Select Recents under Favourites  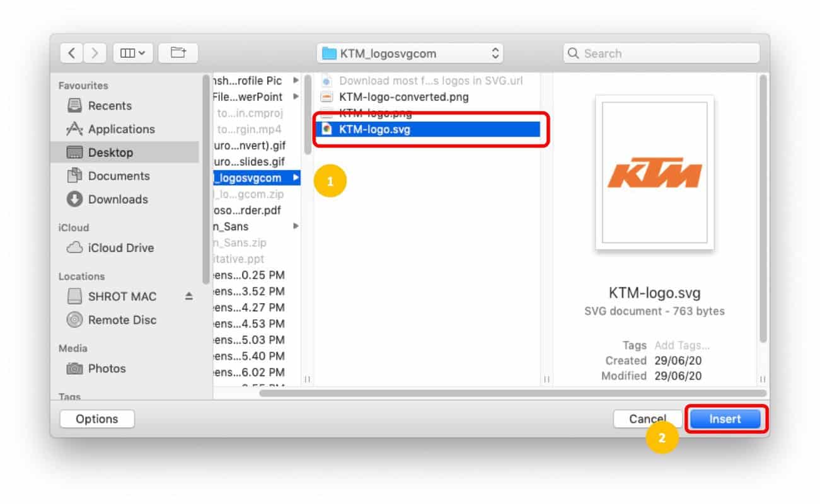108,106
